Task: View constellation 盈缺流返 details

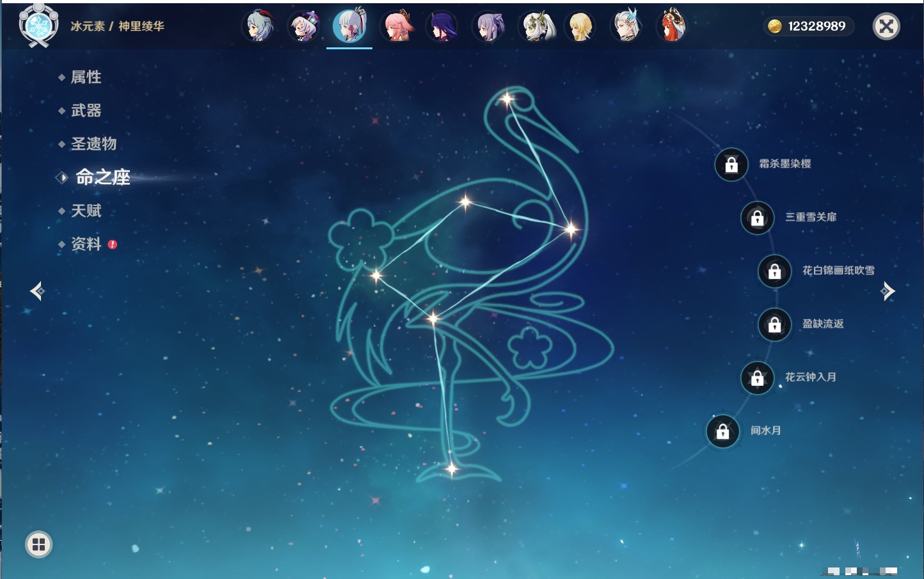Action: tap(823, 324)
